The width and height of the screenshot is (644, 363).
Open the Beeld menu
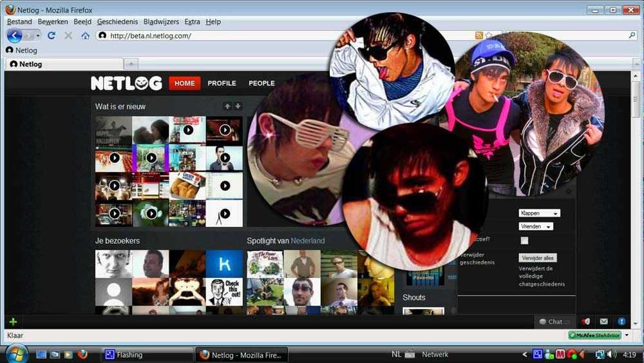(82, 22)
